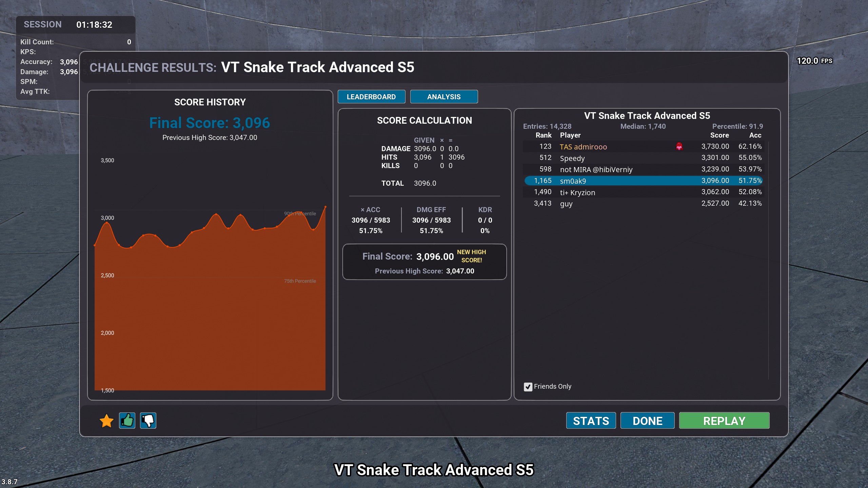Click the Done button

coord(647,421)
